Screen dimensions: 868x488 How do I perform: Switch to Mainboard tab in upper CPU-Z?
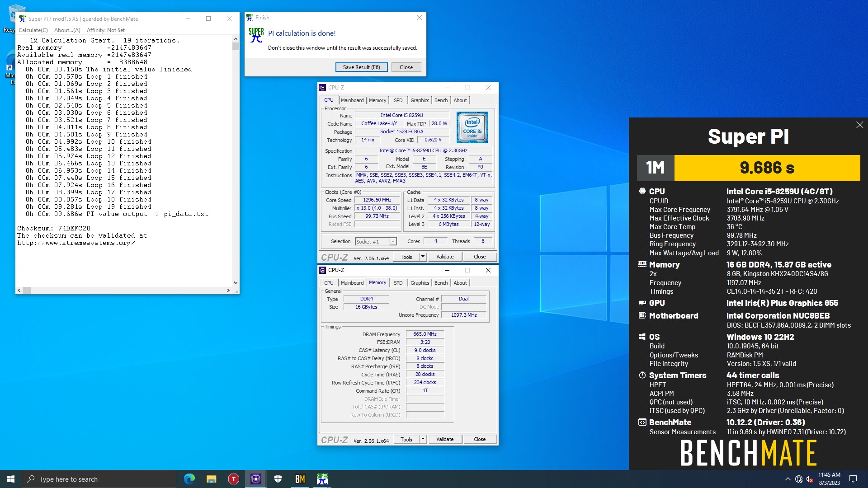[x=352, y=100]
